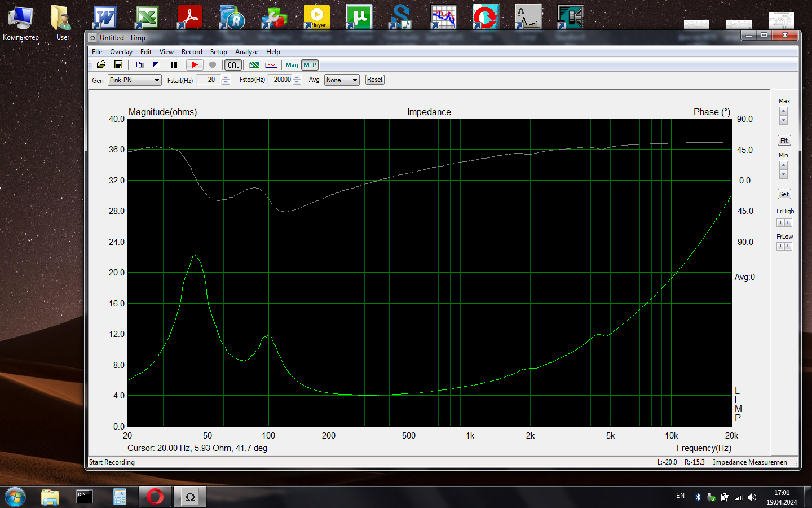
Task: Click the red sine wave generator icon
Action: tap(271, 65)
